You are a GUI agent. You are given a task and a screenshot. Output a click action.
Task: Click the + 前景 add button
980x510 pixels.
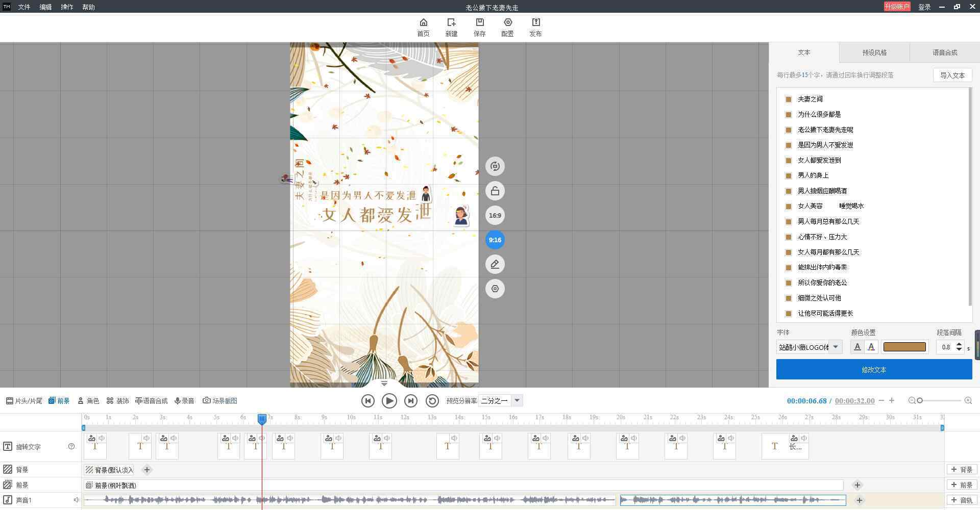click(962, 485)
